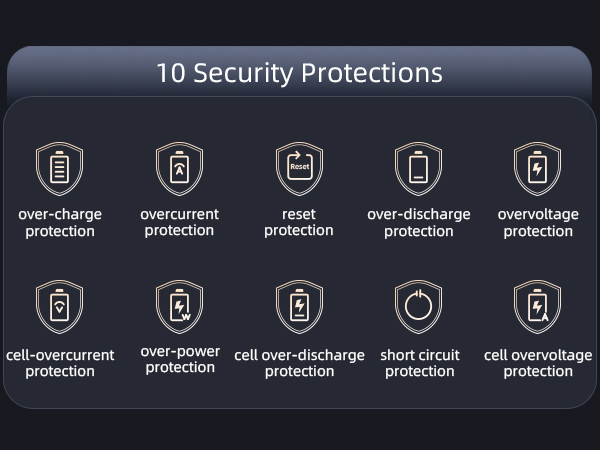Click the "cell overvoltage protection" label

coord(538,363)
